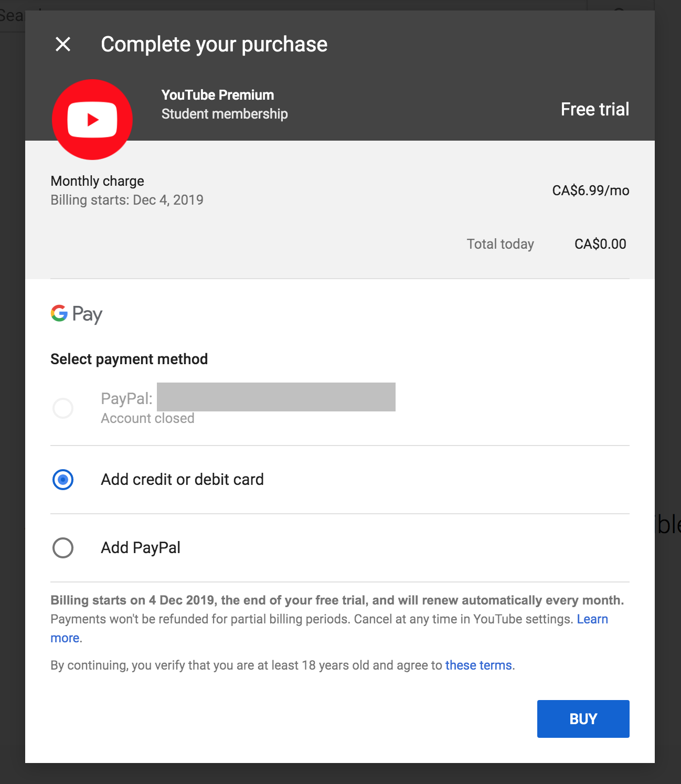Select Add credit or debit card
The width and height of the screenshot is (681, 784).
(63, 480)
